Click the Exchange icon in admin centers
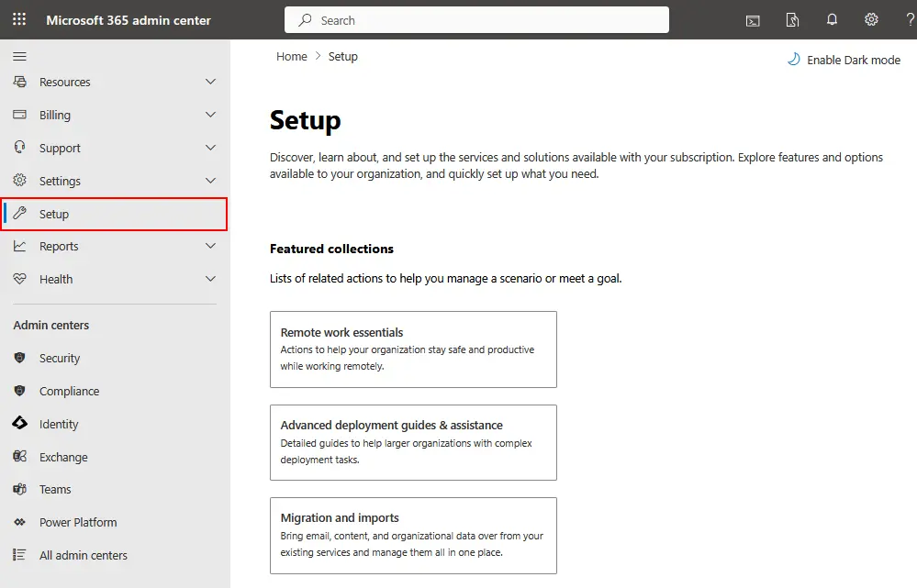This screenshot has width=917, height=588. point(20,457)
